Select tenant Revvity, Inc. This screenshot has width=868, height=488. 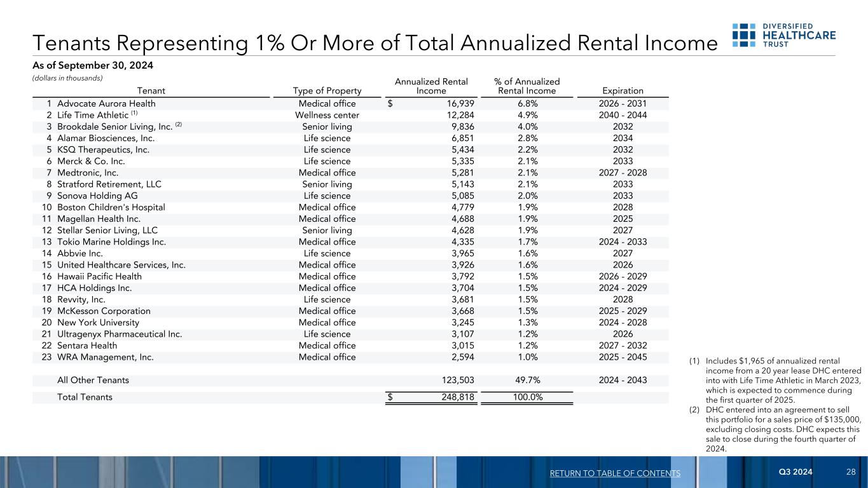pos(81,299)
